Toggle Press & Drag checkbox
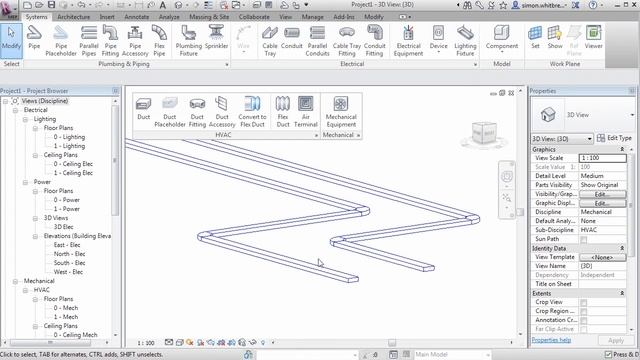The image size is (640, 360). click(x=609, y=354)
